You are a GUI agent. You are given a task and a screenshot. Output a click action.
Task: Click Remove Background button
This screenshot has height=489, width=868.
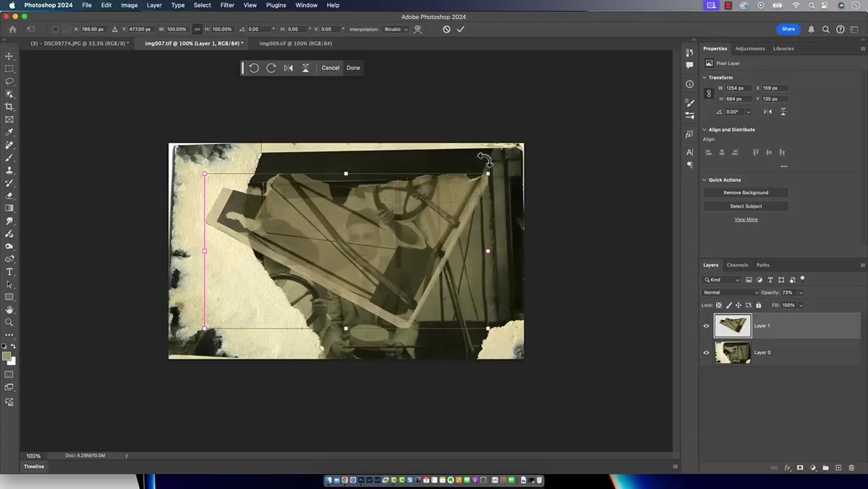point(746,192)
